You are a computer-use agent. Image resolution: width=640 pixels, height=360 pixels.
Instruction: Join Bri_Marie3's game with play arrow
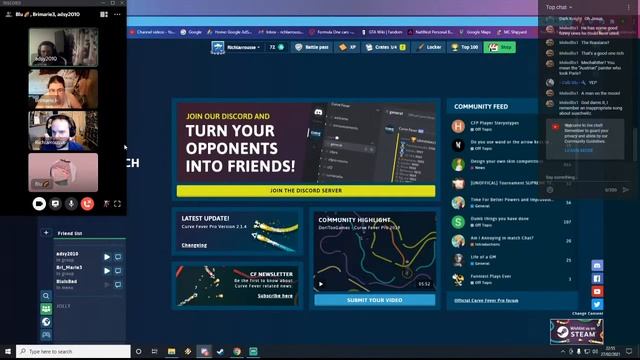(107, 271)
